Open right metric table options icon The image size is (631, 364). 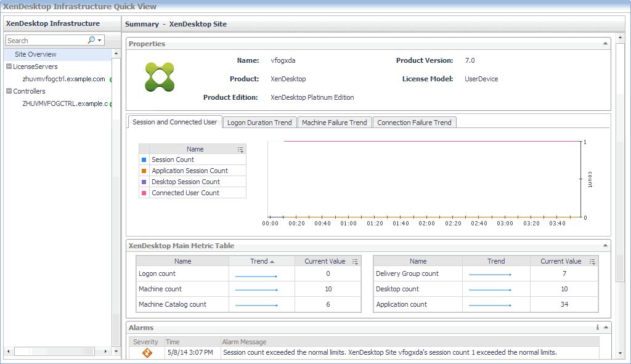pyautogui.click(x=592, y=261)
